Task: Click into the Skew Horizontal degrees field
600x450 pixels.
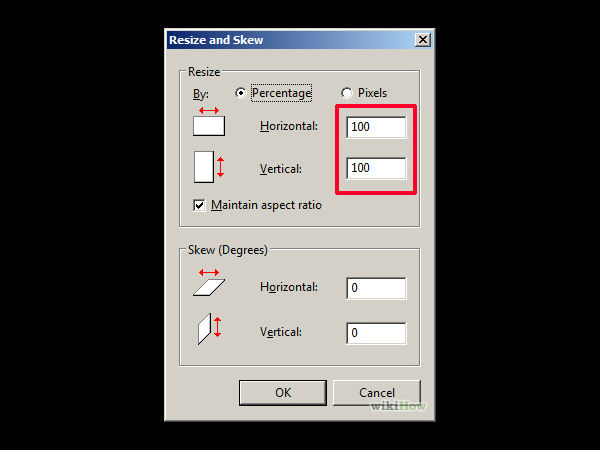Action: [x=376, y=288]
